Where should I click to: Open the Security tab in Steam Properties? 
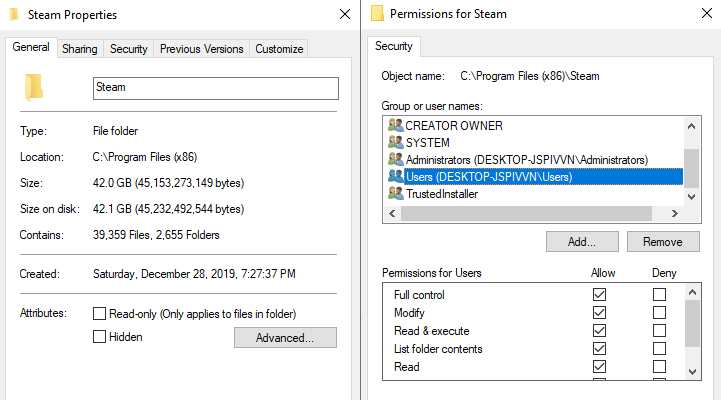pos(129,49)
